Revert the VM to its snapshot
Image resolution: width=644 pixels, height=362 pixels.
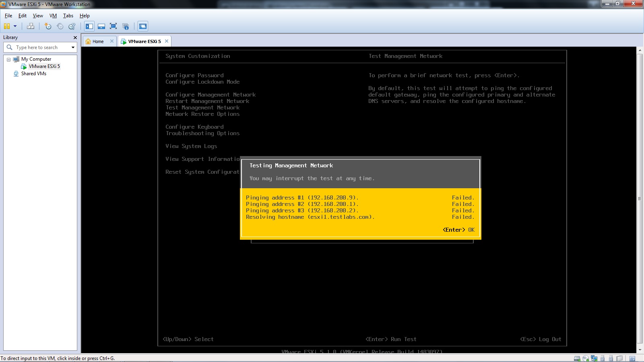click(60, 26)
